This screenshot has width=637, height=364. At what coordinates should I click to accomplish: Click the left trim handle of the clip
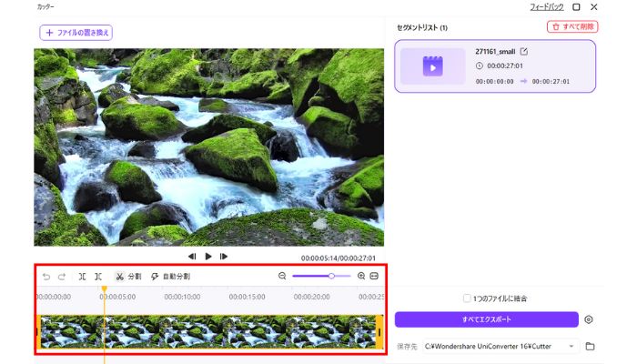pos(38,332)
